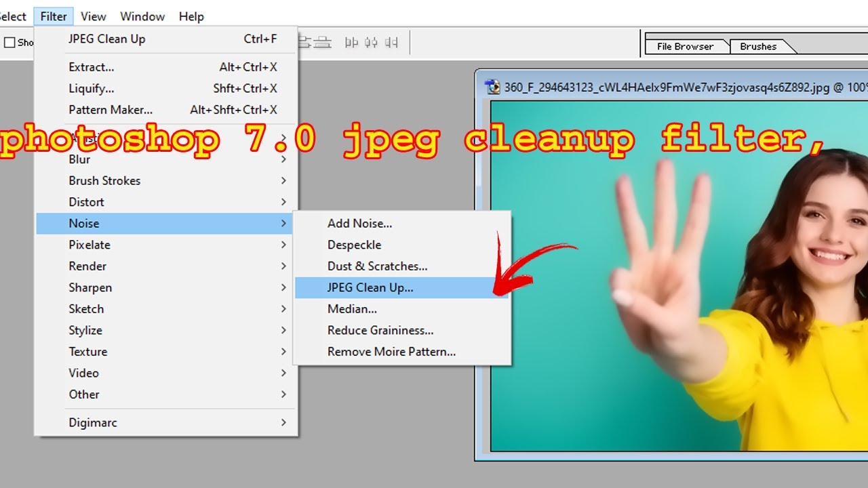Expand the Render submenu

coord(166,266)
